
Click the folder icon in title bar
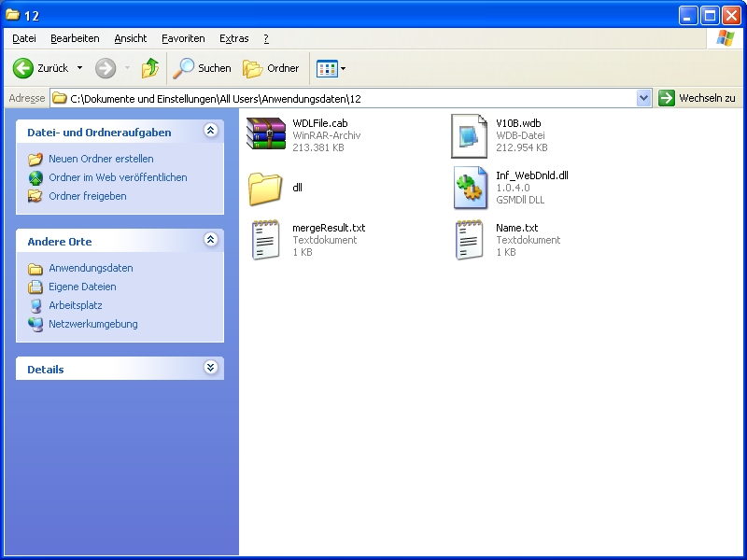(x=12, y=15)
